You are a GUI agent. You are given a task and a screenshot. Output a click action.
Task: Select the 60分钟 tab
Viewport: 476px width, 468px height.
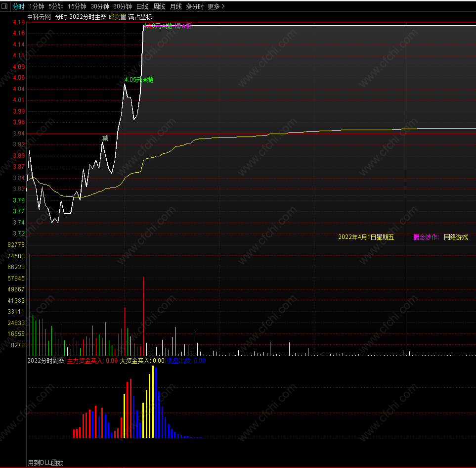coord(123,6)
